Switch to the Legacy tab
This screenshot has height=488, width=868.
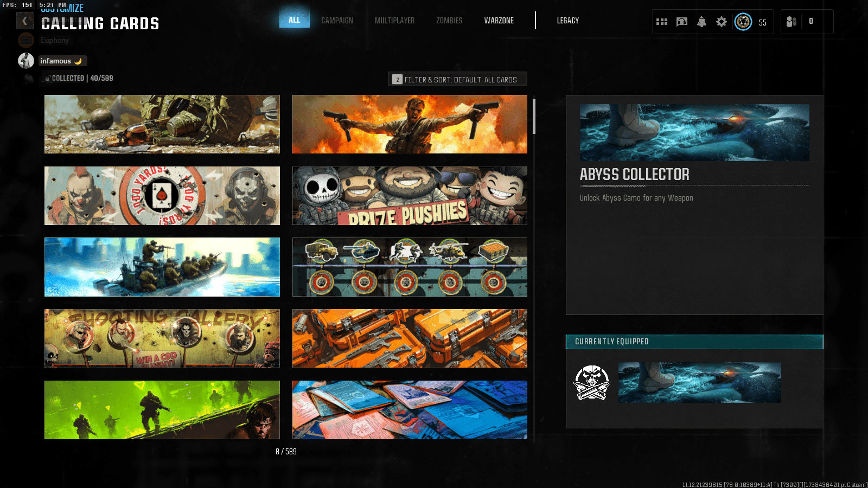tap(567, 21)
